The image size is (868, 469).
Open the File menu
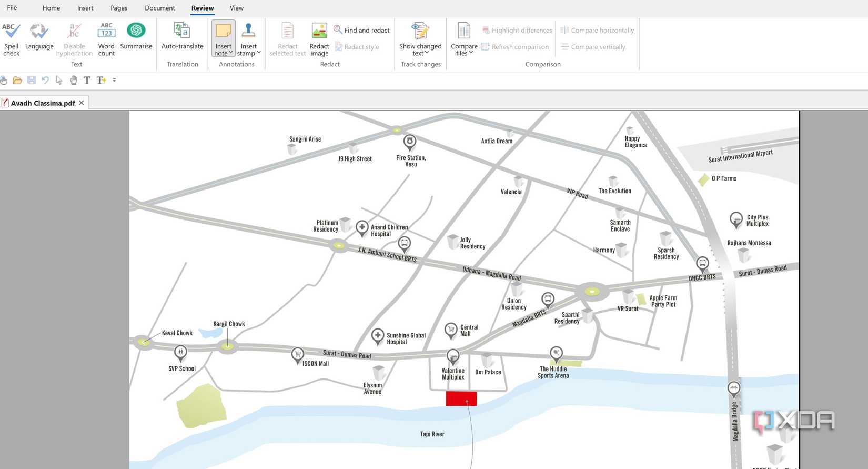coord(12,8)
